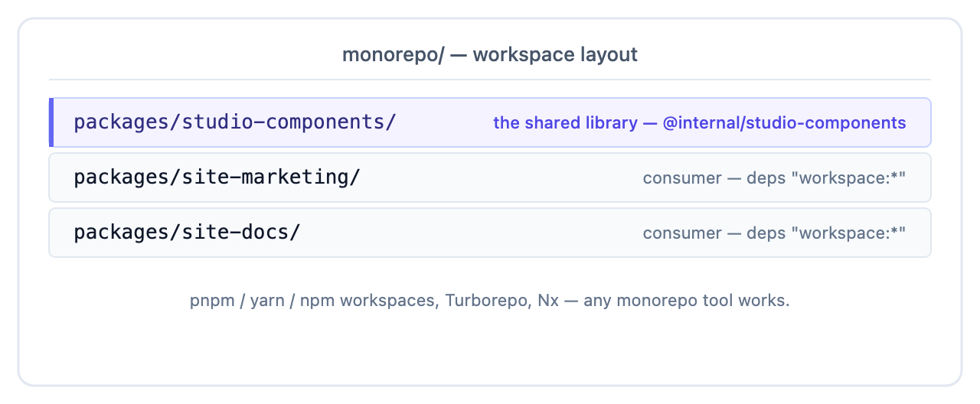Image resolution: width=980 pixels, height=404 pixels.
Task: Click consumer deps label in site-marketing row
Action: [774, 178]
